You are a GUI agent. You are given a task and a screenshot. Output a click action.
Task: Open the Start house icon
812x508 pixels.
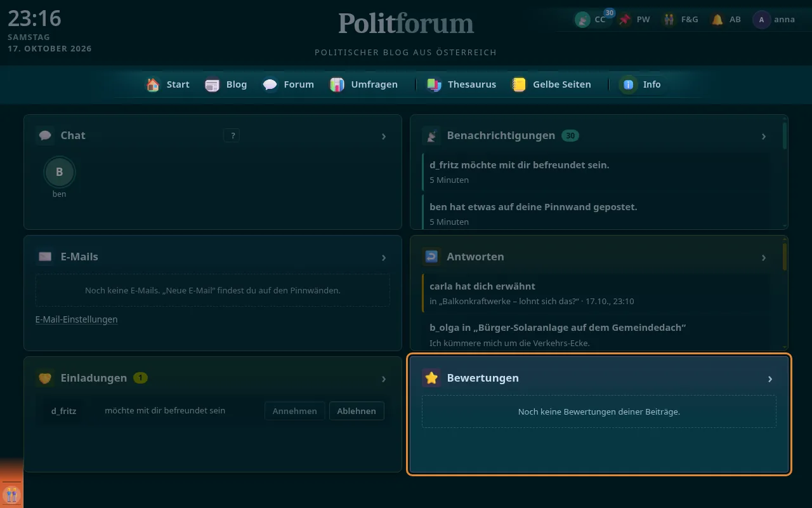[x=153, y=84]
